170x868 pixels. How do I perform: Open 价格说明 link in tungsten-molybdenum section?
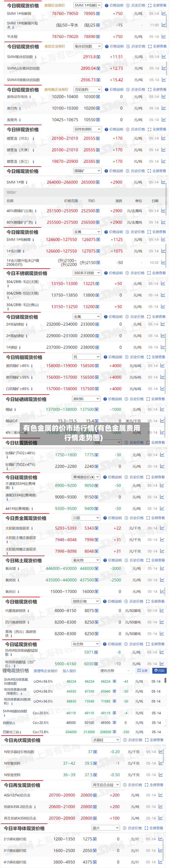click(x=113, y=357)
